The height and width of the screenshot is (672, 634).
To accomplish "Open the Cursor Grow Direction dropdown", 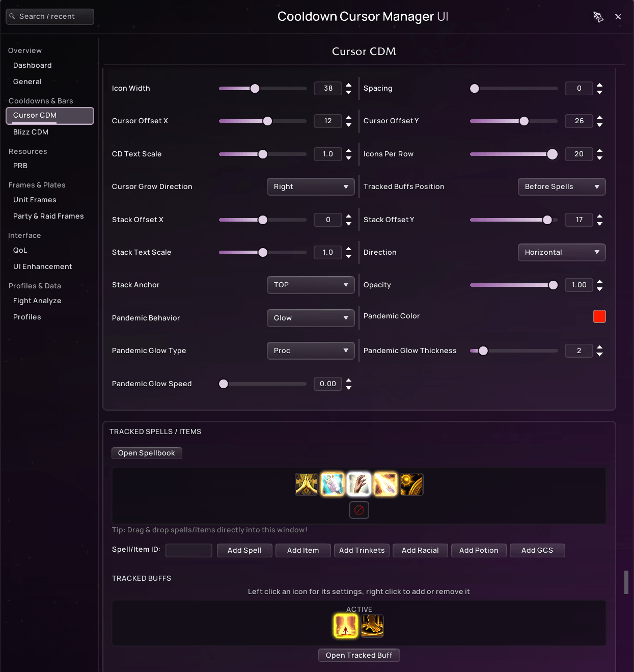I will (x=311, y=186).
